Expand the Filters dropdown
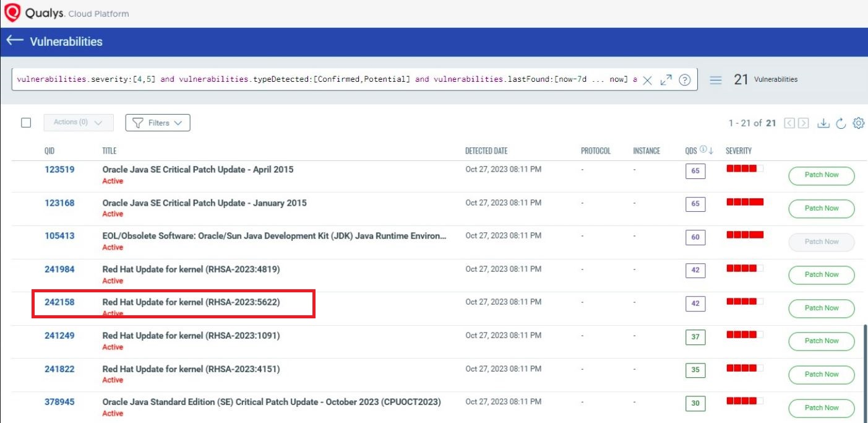 pos(158,123)
